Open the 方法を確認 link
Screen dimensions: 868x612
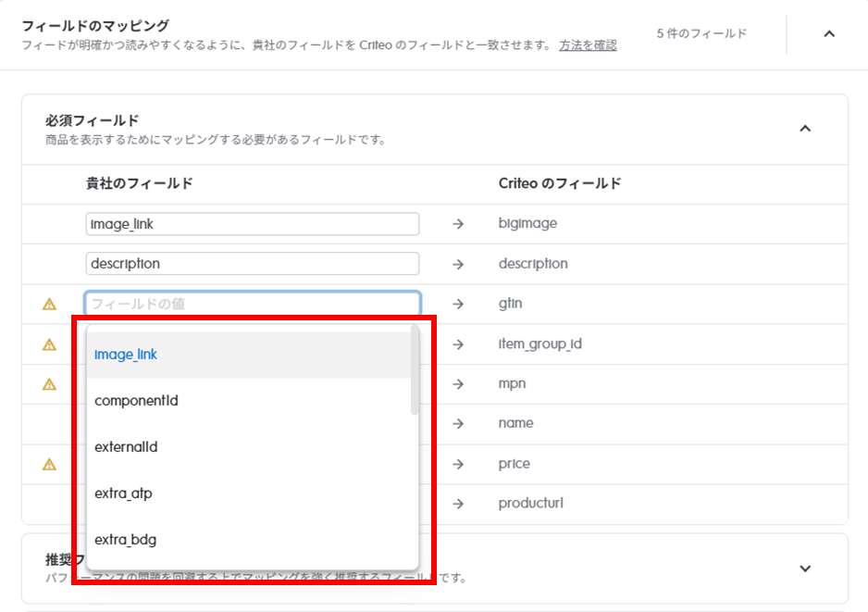coord(588,45)
